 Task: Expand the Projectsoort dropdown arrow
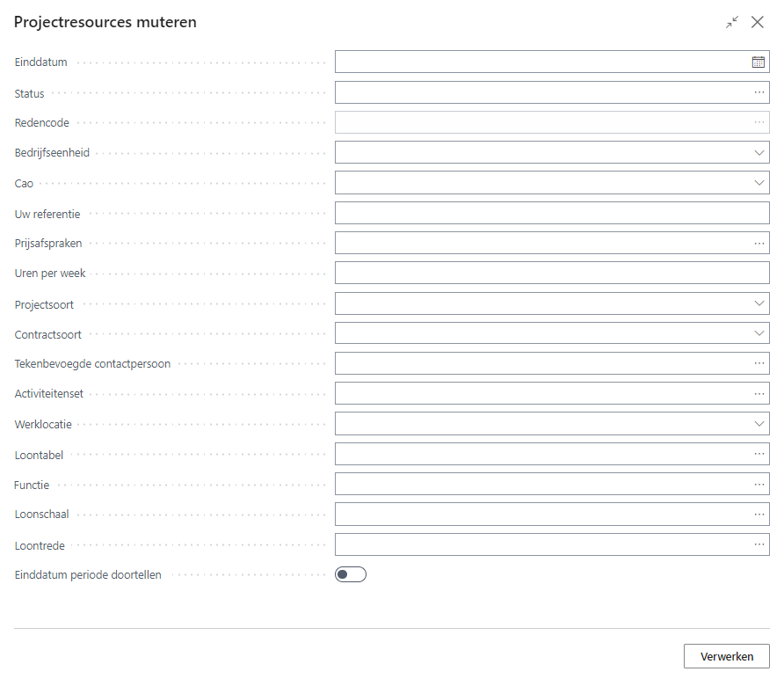point(759,303)
